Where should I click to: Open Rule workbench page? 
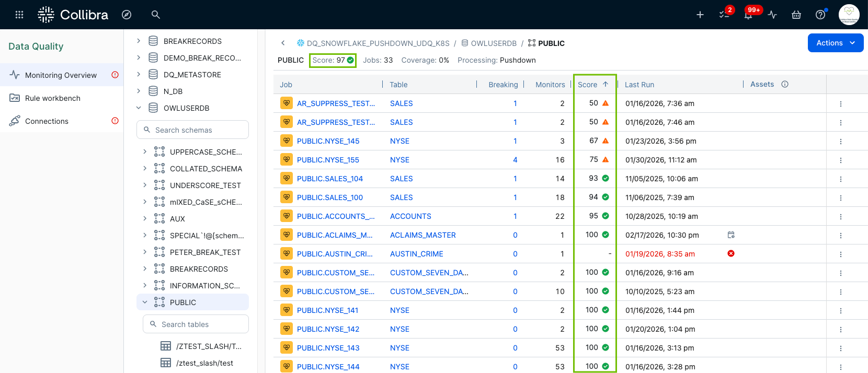[x=52, y=98]
